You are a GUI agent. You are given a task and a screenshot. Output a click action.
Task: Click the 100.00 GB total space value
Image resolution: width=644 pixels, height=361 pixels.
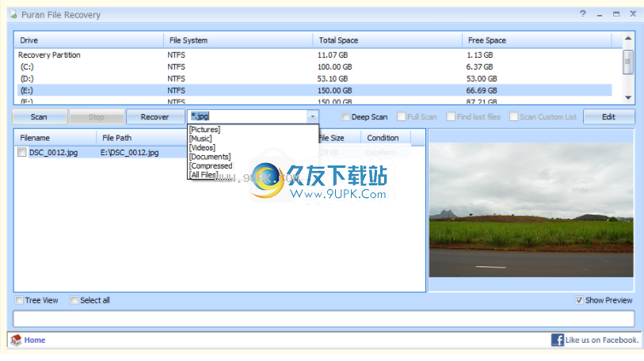[x=334, y=66]
